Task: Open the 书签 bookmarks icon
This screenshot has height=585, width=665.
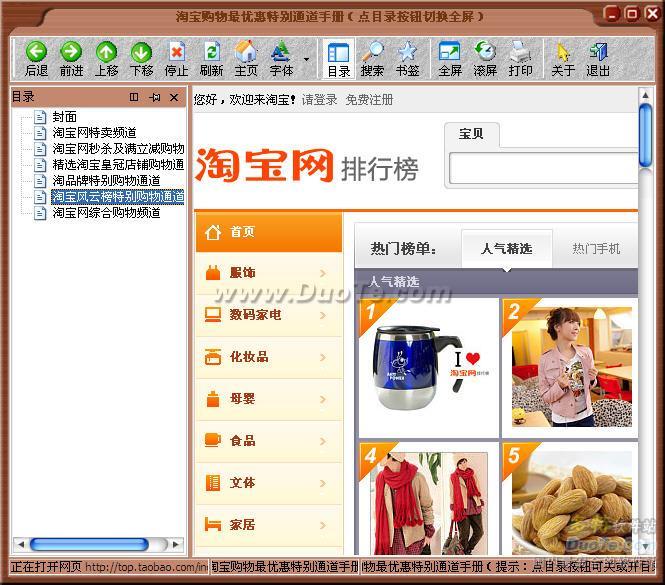Action: 408,51
